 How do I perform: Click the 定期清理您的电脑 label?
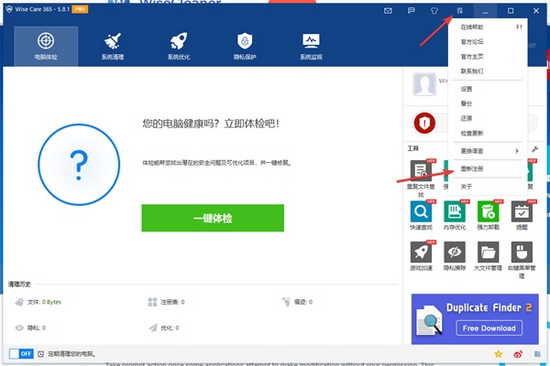[x=71, y=354]
